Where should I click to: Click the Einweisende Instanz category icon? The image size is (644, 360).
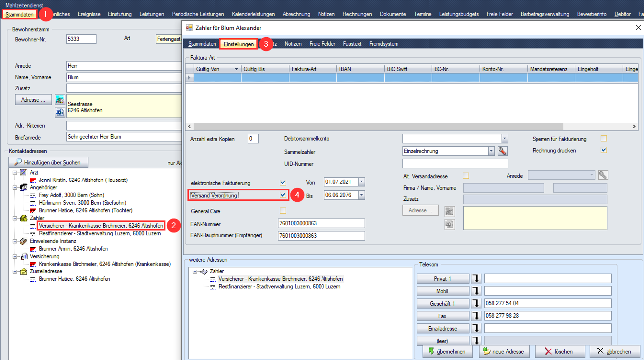pos(24,241)
